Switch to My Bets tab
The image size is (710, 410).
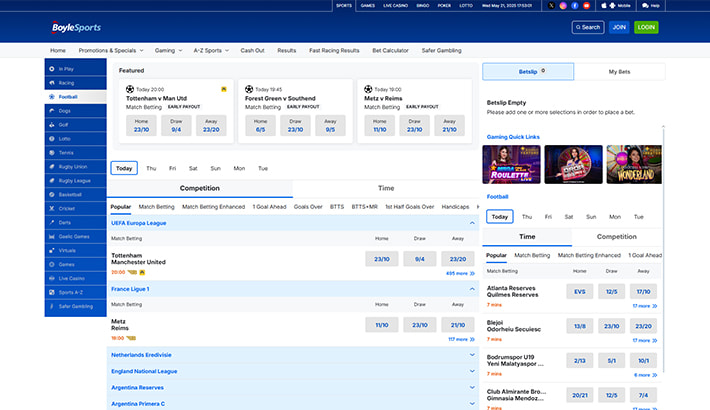(619, 72)
